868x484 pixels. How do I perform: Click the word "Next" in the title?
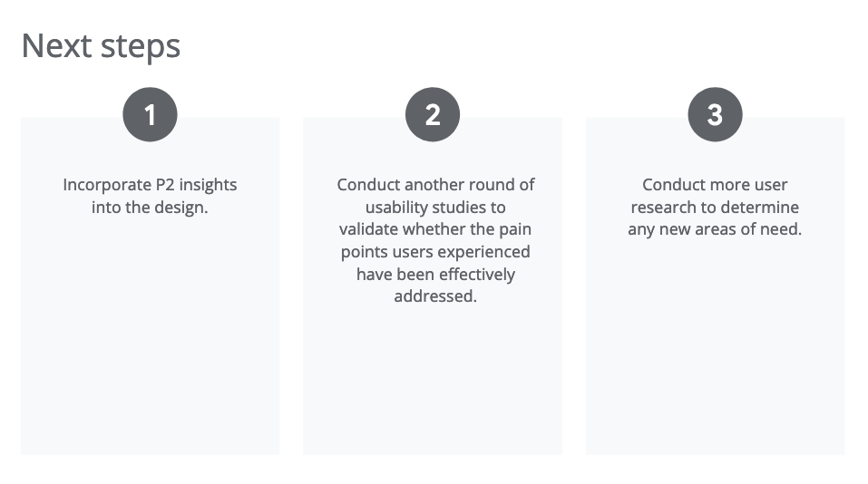click(x=56, y=45)
